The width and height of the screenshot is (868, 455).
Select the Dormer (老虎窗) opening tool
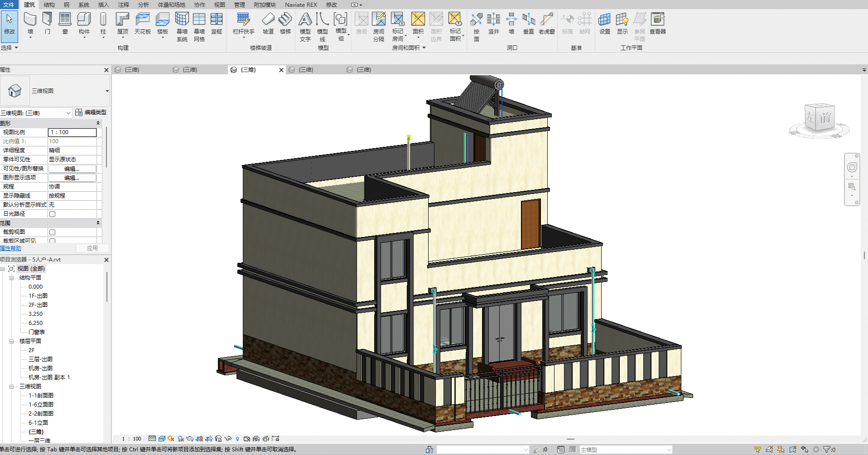(547, 24)
